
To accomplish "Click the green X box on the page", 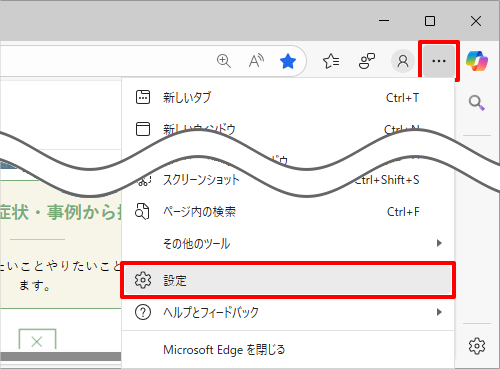I will pos(37,340).
